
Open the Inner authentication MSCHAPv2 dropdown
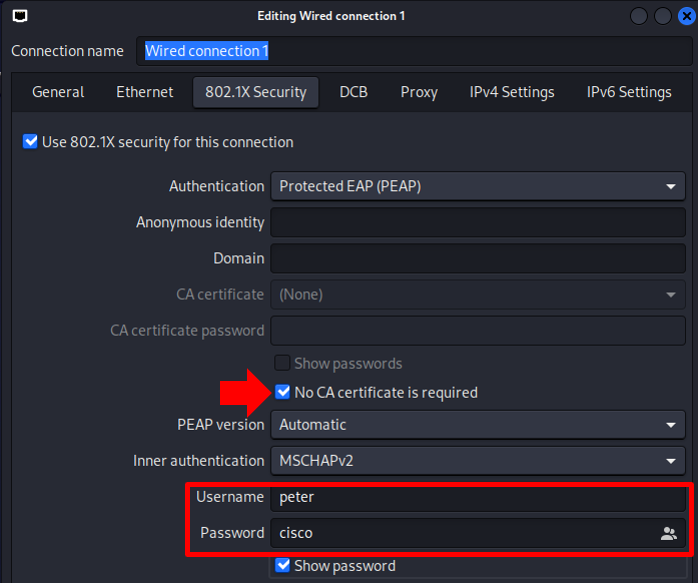coord(477,461)
